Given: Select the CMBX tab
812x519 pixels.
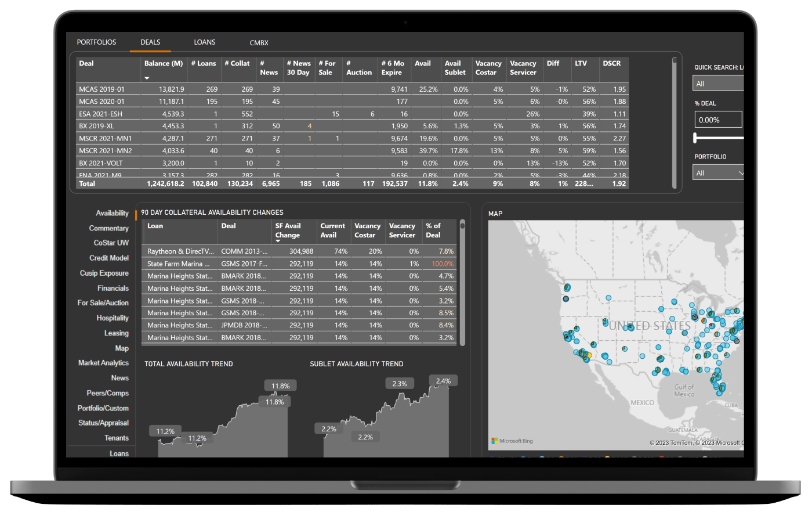Looking at the screenshot, I should [x=259, y=43].
